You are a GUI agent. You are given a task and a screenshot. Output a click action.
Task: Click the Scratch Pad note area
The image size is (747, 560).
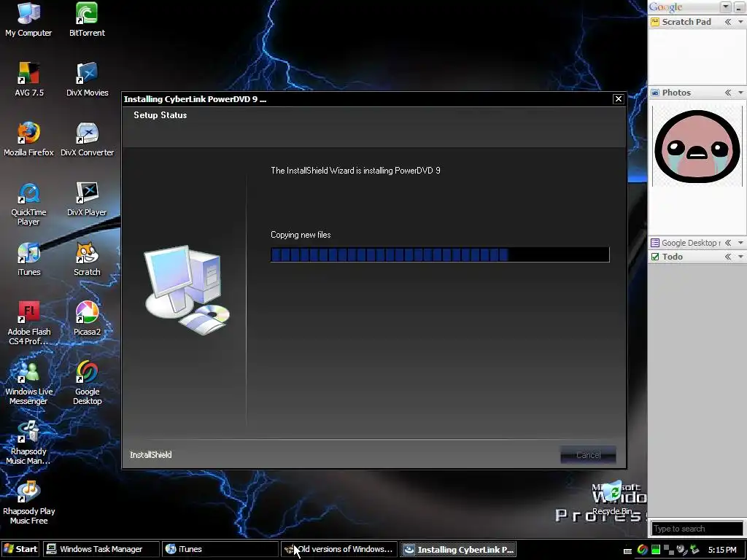(697, 56)
